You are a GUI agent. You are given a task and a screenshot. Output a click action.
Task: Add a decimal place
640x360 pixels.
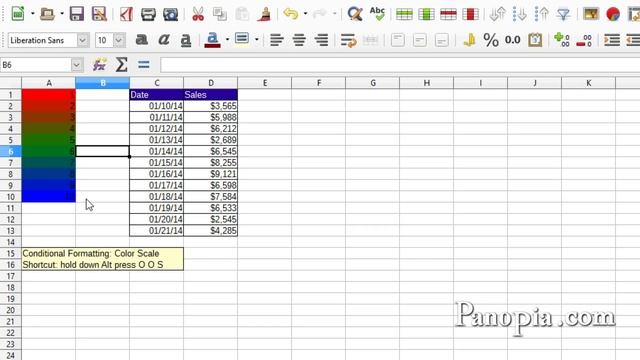coord(562,40)
